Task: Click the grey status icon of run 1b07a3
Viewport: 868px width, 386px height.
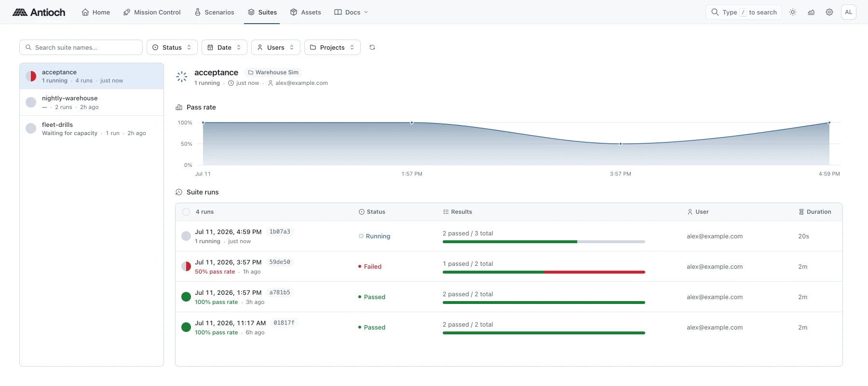Action: pyautogui.click(x=186, y=236)
